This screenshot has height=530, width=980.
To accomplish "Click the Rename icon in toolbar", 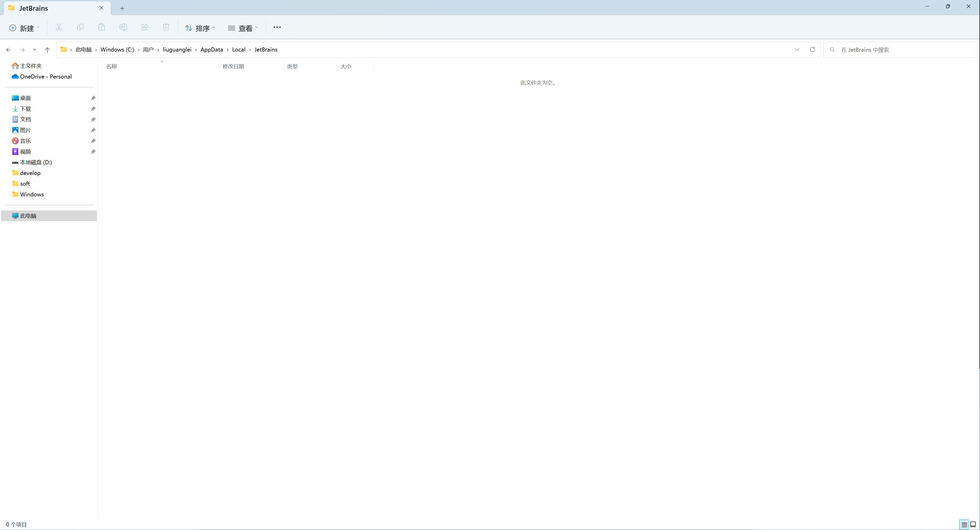I will (x=123, y=27).
